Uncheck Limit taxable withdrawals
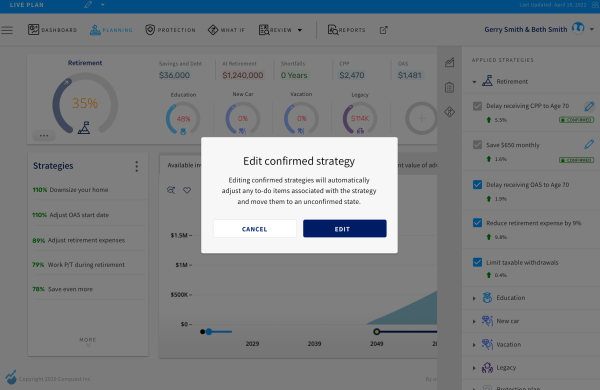The image size is (600, 390). pyautogui.click(x=477, y=262)
